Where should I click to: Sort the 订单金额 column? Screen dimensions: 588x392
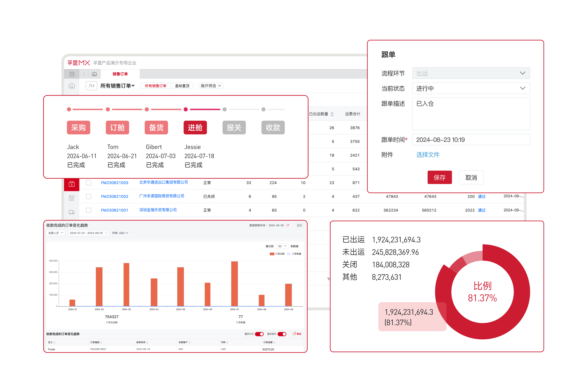tap(274, 343)
